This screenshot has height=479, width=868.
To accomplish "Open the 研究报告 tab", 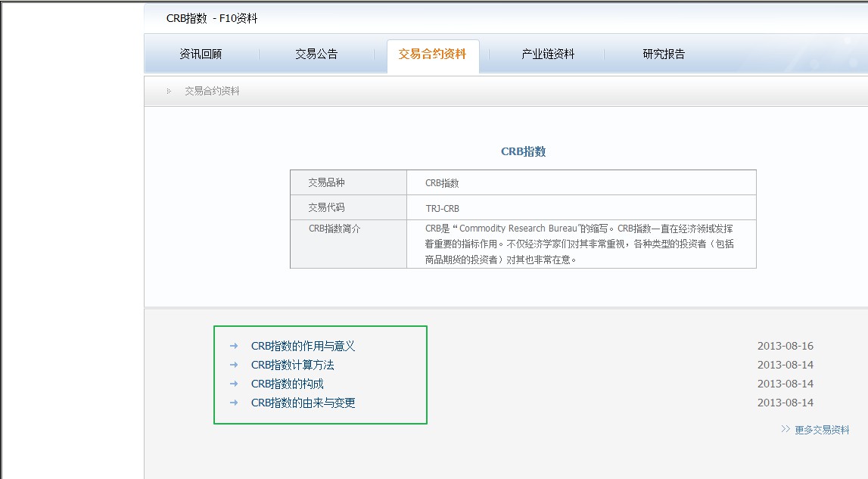I will (x=664, y=54).
